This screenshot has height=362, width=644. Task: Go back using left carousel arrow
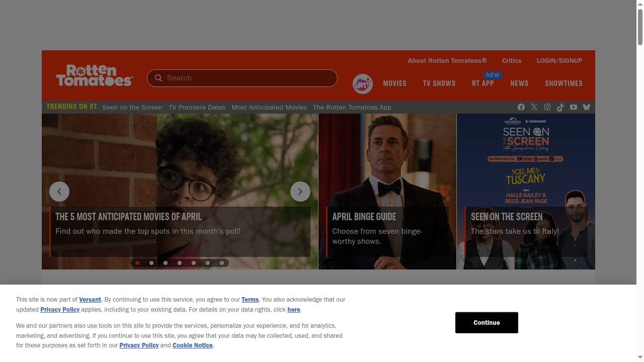point(59,192)
